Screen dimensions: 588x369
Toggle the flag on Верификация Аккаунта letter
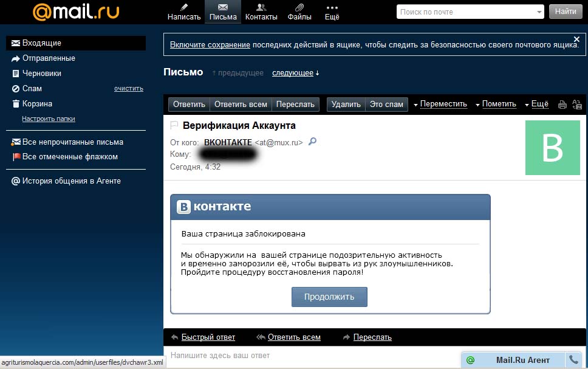tap(174, 126)
